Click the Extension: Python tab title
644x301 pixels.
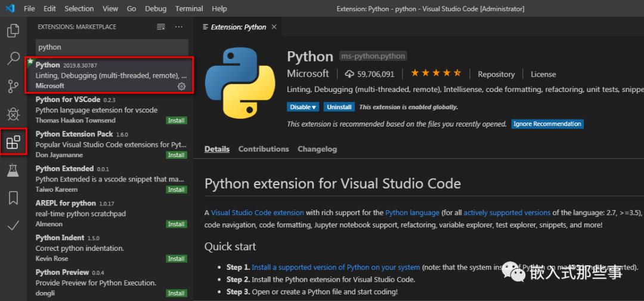click(x=238, y=27)
